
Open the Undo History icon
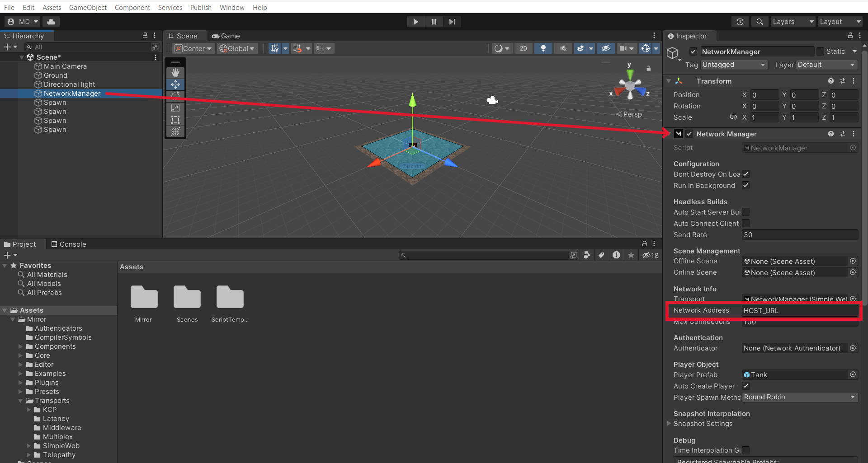point(740,22)
